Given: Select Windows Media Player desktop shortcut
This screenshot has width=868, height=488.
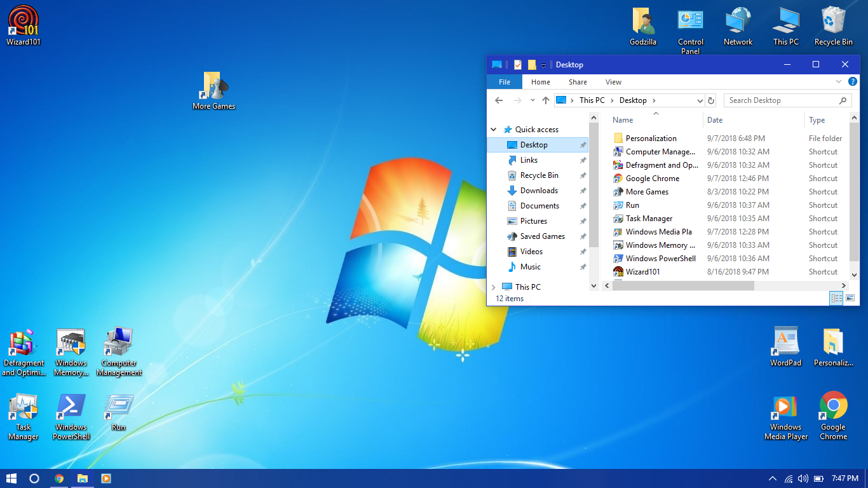Looking at the screenshot, I should 786,417.
